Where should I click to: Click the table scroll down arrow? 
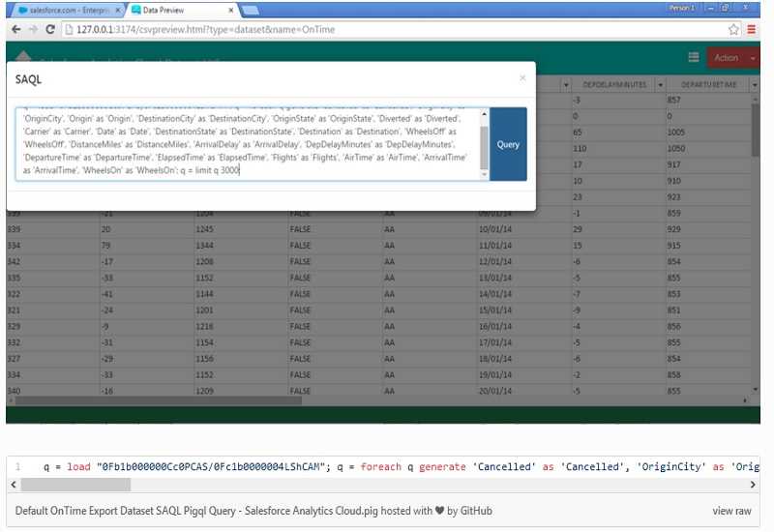[x=756, y=390]
